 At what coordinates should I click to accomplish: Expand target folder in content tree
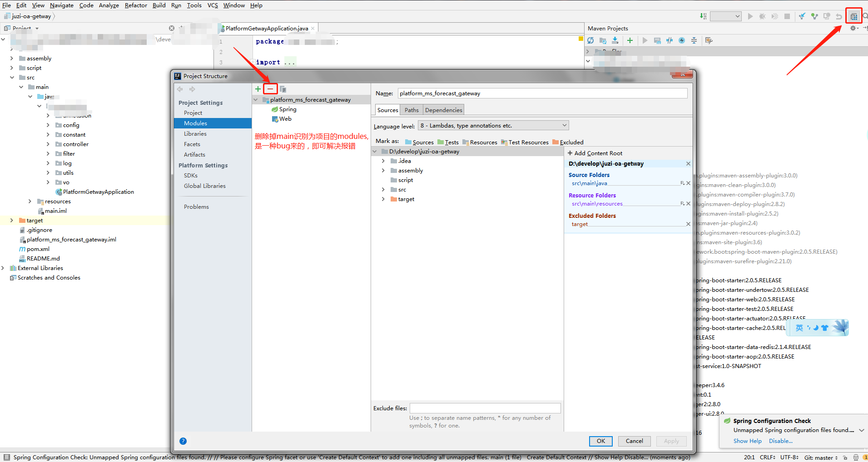[383, 199]
